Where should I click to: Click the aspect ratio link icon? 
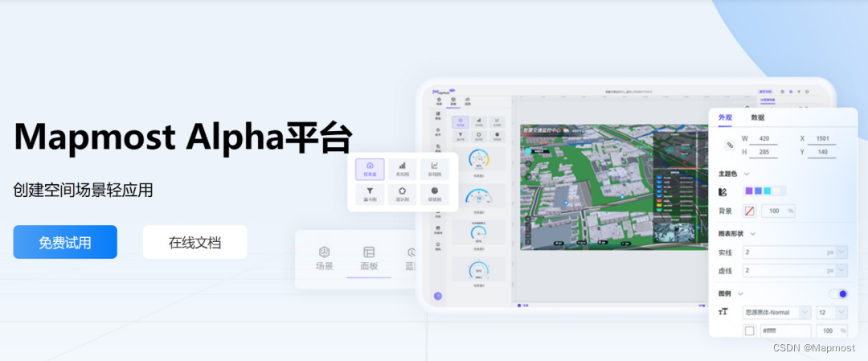coord(730,145)
